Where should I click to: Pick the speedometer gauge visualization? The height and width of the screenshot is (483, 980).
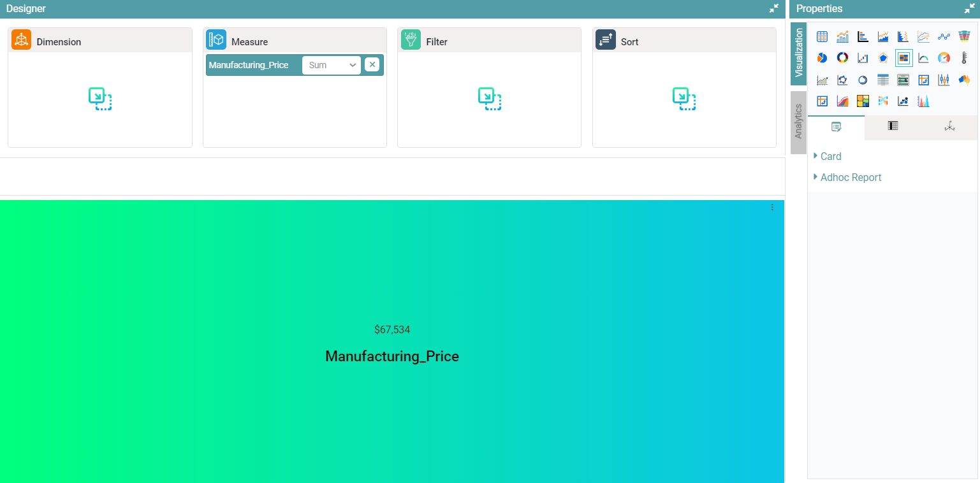pos(944,58)
